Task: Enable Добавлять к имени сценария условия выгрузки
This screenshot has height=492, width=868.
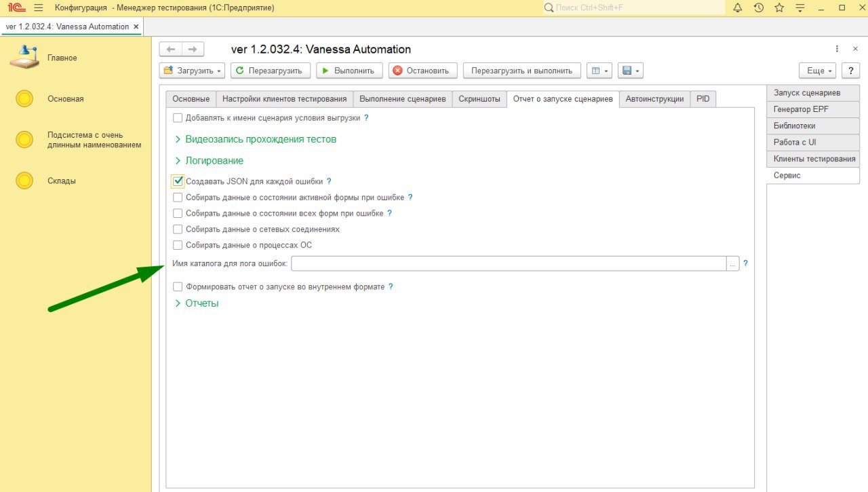Action: 178,117
